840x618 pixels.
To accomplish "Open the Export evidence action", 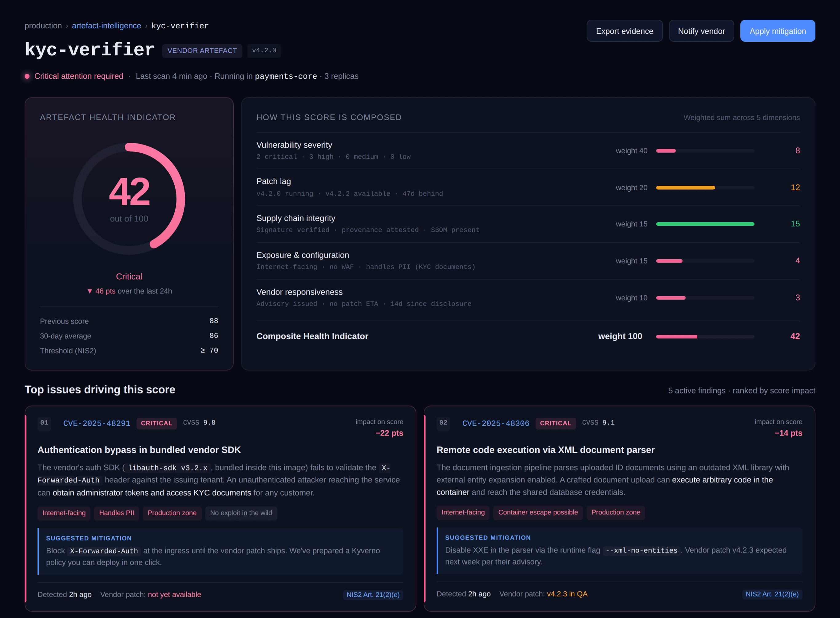I will tap(624, 31).
